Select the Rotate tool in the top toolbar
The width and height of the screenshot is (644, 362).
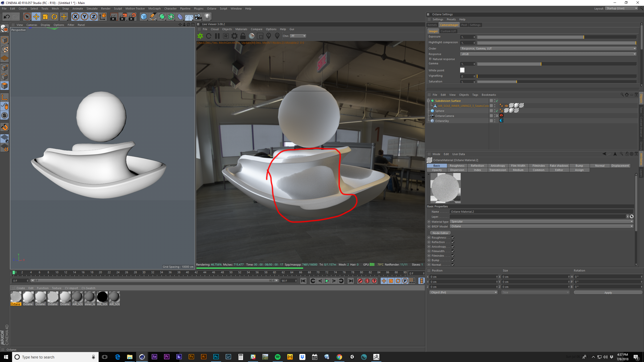click(54, 17)
